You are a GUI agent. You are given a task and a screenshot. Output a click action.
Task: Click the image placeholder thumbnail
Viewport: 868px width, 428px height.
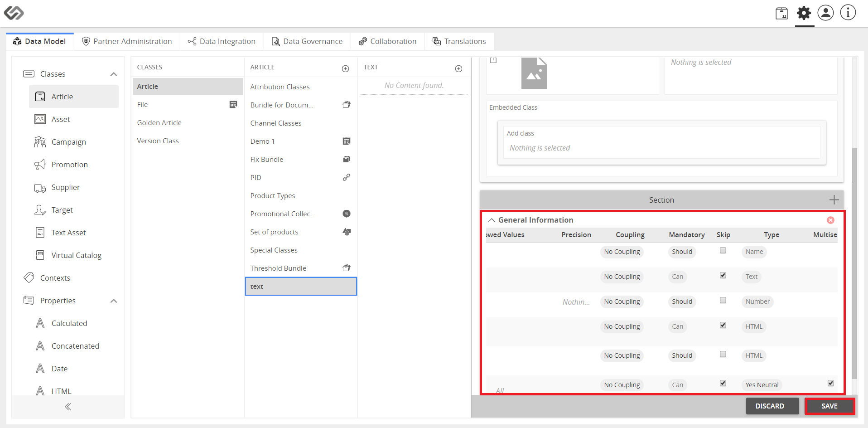pyautogui.click(x=534, y=73)
